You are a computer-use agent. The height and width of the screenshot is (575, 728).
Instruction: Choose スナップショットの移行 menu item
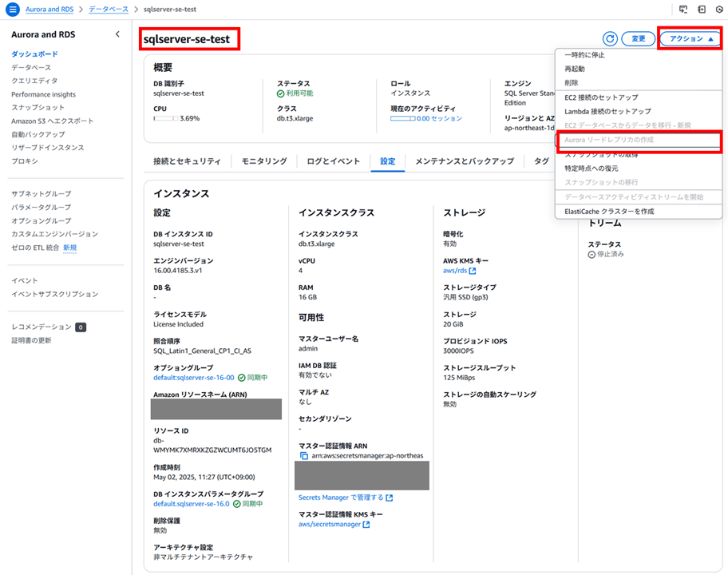(639, 182)
